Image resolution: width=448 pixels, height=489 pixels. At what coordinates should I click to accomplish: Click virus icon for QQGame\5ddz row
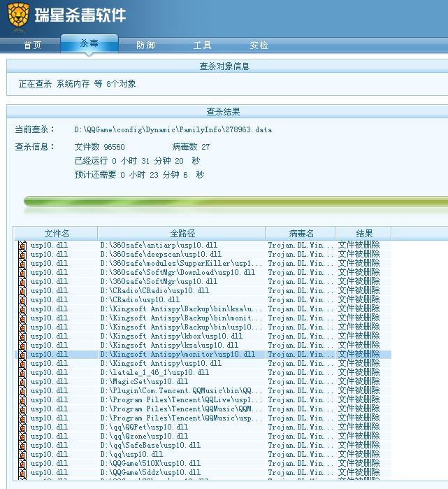(22, 473)
